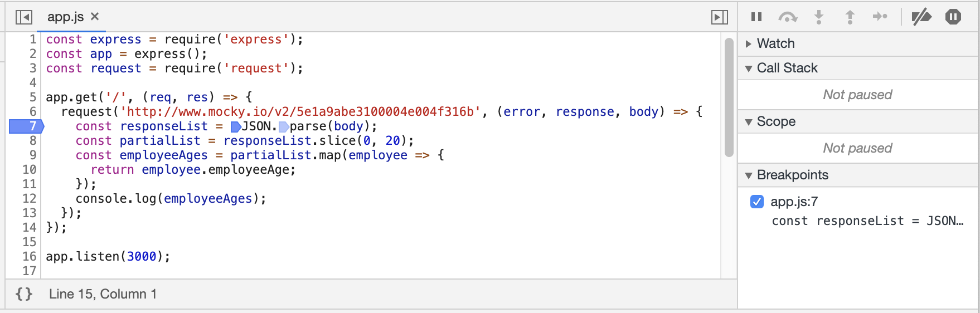Expand the Watch section
Image resolution: width=980 pixels, height=313 pixels.
pos(749,43)
